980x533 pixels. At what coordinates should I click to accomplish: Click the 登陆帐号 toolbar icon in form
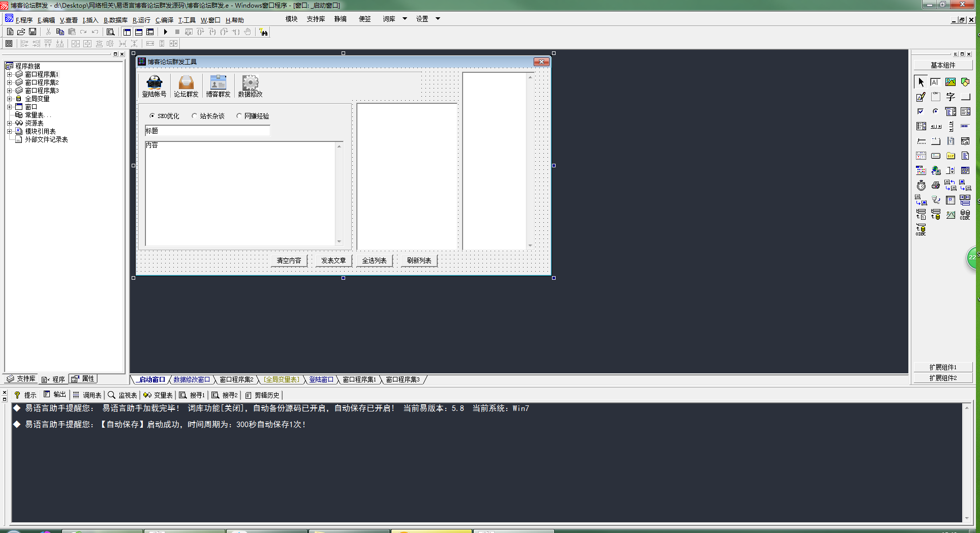click(x=154, y=85)
